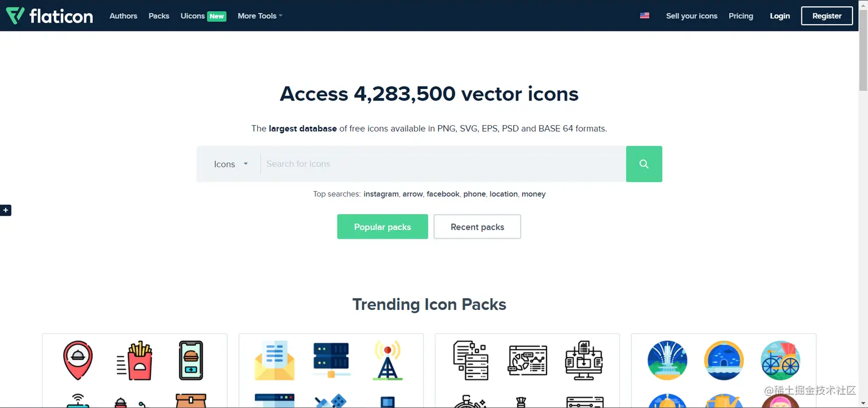Image resolution: width=868 pixels, height=408 pixels.
Task: Select the burger phone app icon
Action: tap(191, 360)
